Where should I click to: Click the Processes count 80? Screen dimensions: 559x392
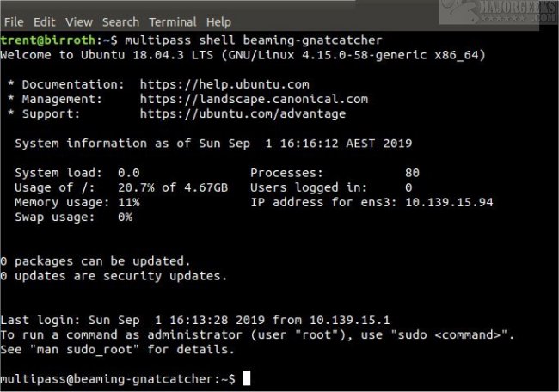coord(411,173)
